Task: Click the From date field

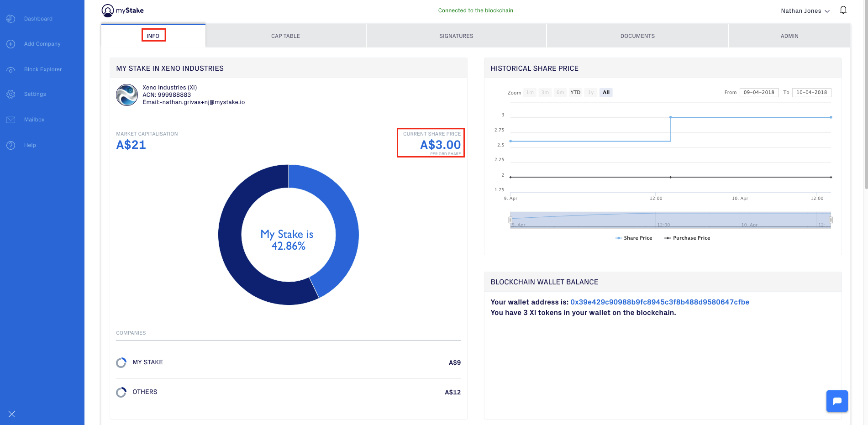Action: [759, 92]
